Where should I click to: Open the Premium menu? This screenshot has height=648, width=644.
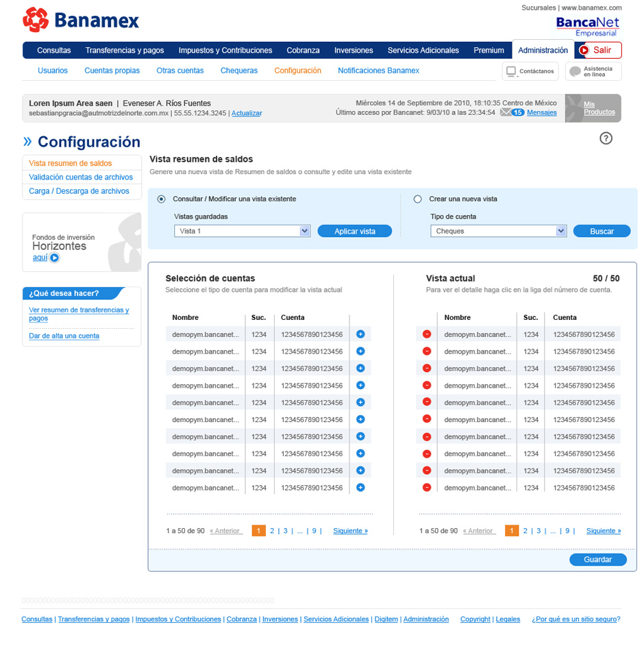(x=488, y=51)
